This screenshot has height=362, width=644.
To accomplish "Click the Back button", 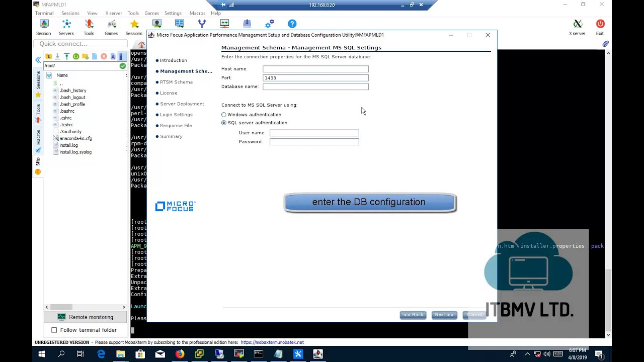I will click(413, 315).
